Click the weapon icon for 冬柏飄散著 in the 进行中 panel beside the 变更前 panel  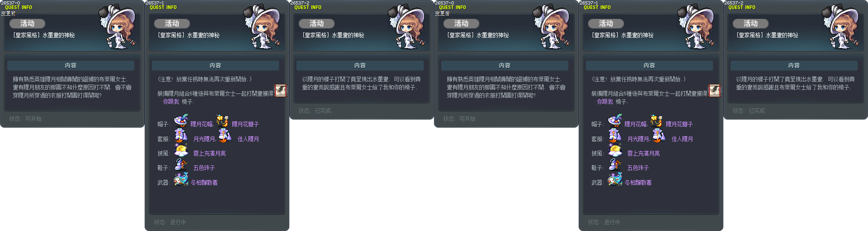click(181, 179)
